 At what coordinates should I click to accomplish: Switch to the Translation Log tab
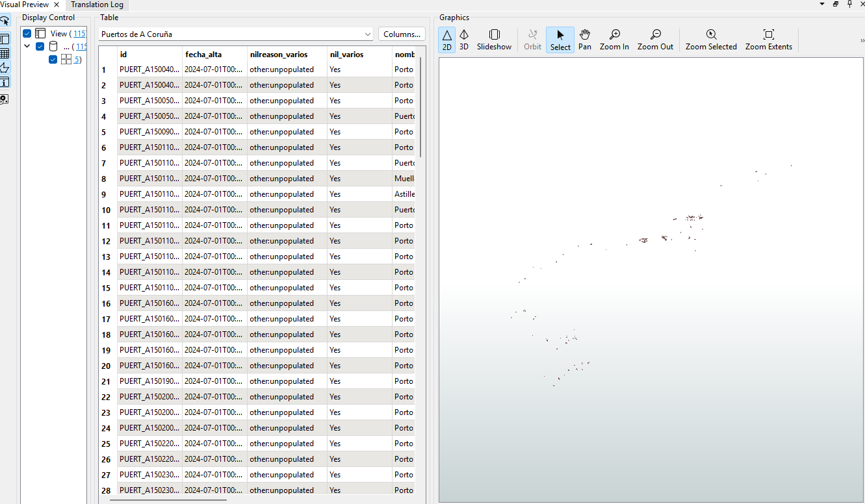click(97, 5)
